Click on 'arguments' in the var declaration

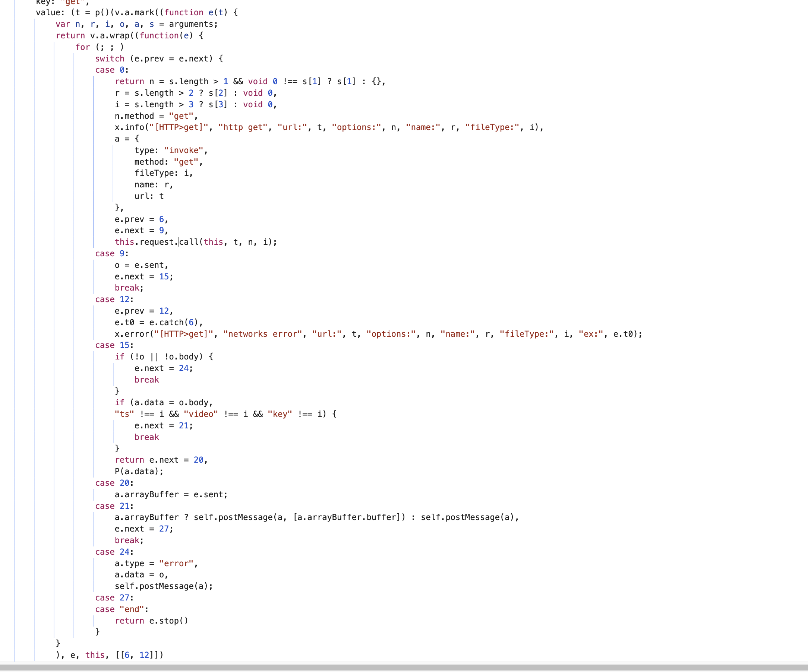pyautogui.click(x=191, y=24)
